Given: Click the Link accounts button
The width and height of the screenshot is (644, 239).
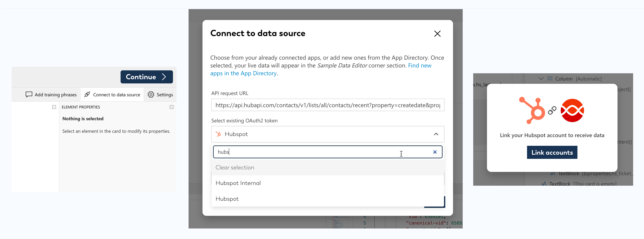Looking at the screenshot, I should 552,153.
